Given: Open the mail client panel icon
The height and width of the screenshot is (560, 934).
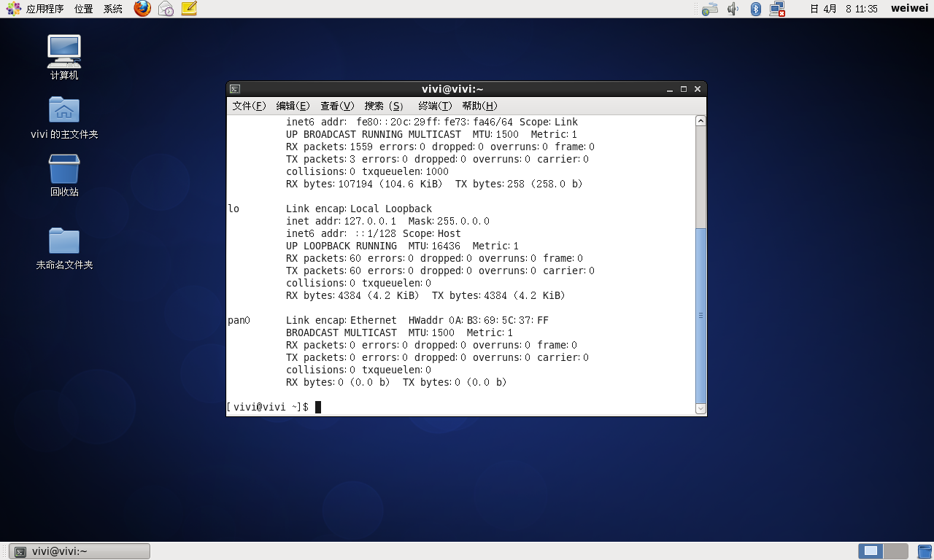Looking at the screenshot, I should tap(166, 9).
